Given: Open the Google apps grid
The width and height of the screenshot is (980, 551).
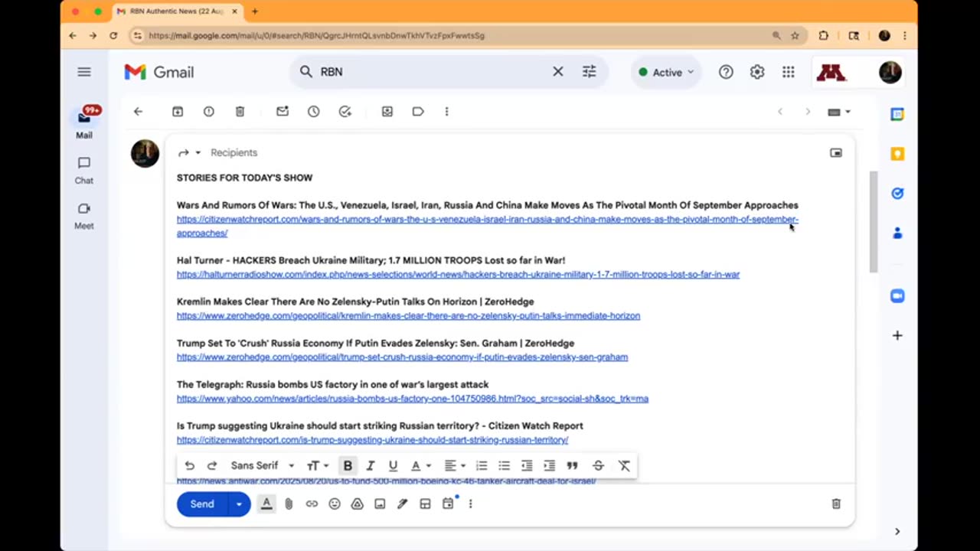Looking at the screenshot, I should (x=789, y=72).
